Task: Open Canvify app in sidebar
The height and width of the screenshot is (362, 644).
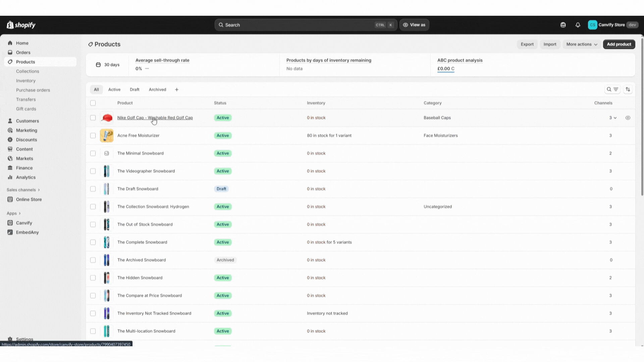Action: pyautogui.click(x=24, y=223)
